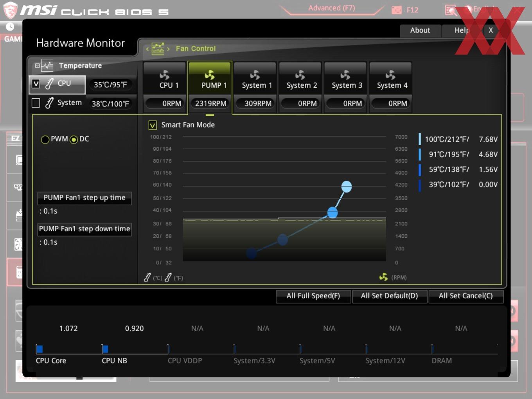
Task: Click the CPU thermometer icon
Action: click(49, 83)
